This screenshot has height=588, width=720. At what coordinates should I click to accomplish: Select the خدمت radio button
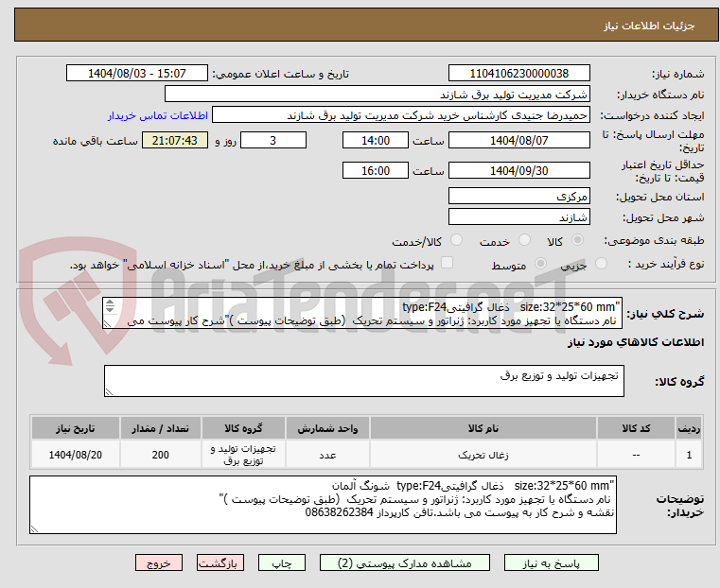coord(524,240)
